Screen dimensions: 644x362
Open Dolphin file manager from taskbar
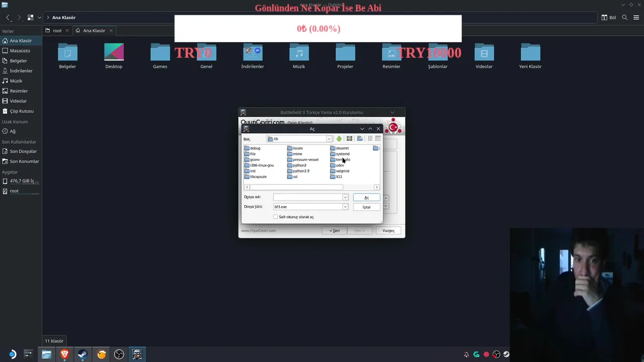tap(46, 354)
